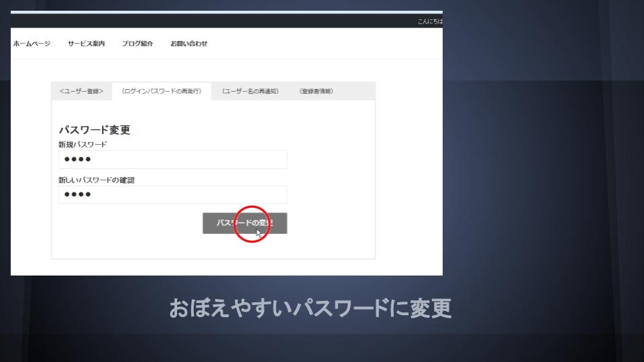Click the 新規パスワード field label
The image size is (644, 362).
click(x=83, y=144)
